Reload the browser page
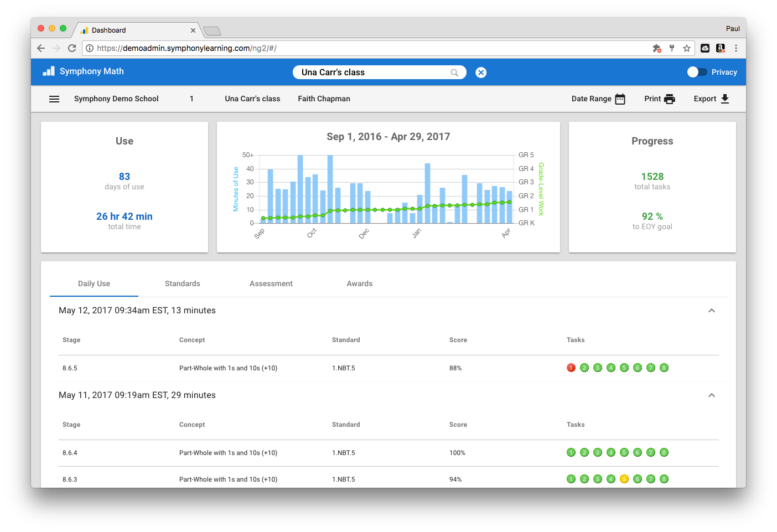777x532 pixels. pos(72,48)
